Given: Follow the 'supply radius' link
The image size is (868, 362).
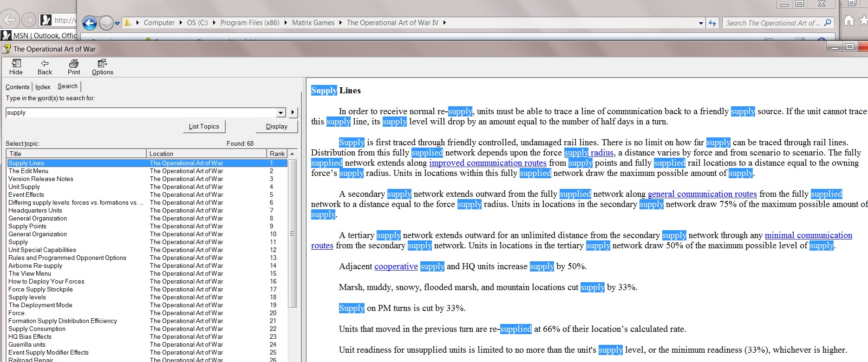Looking at the screenshot, I should pyautogui.click(x=589, y=153).
